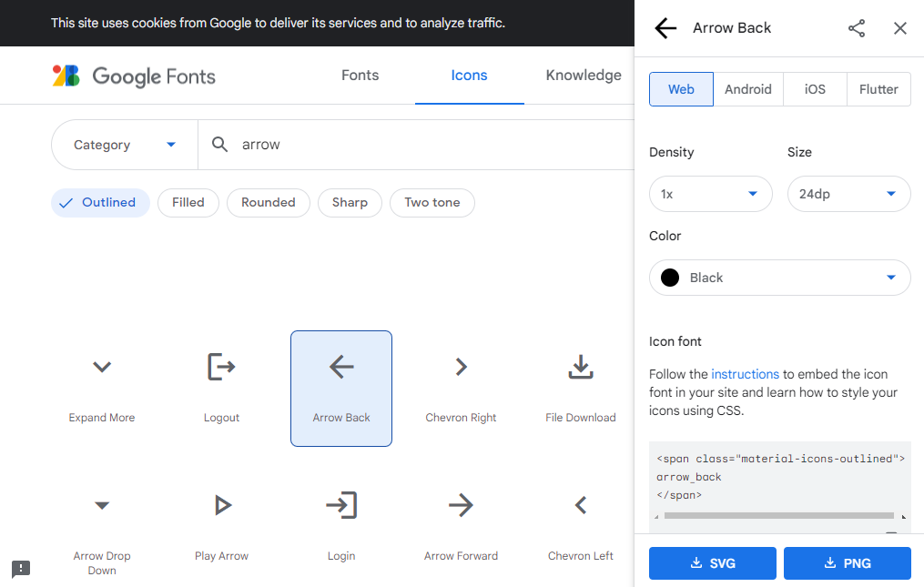
Task: Open the instructions link
Action: (x=746, y=373)
